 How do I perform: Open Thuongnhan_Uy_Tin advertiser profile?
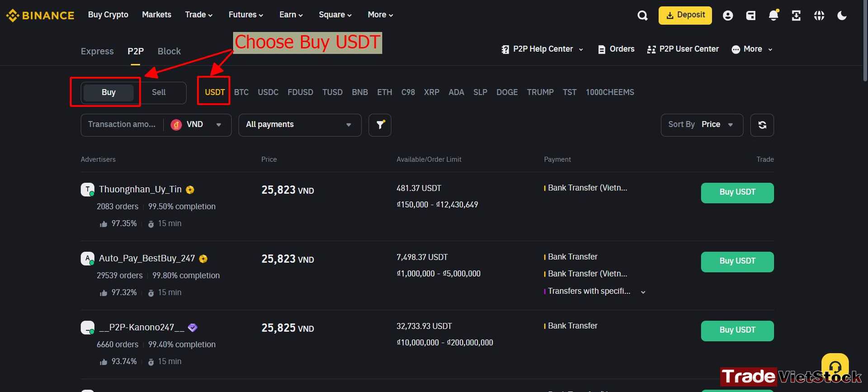[x=140, y=189]
